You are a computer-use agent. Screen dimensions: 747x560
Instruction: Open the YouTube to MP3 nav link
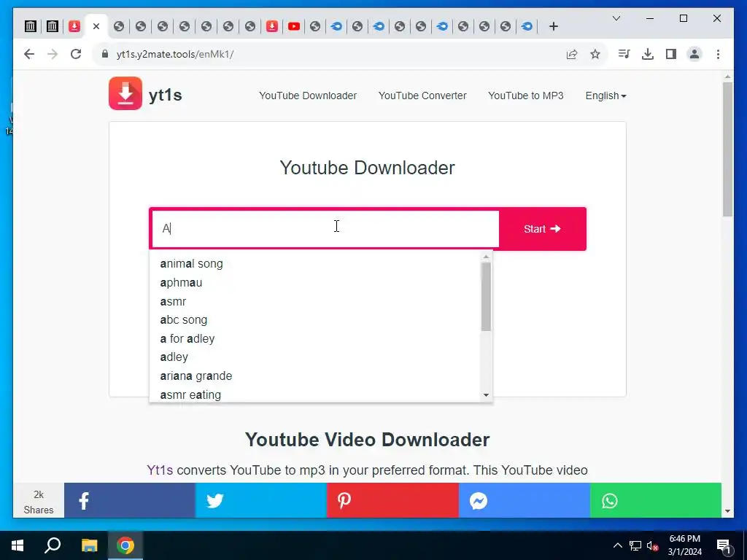click(525, 96)
